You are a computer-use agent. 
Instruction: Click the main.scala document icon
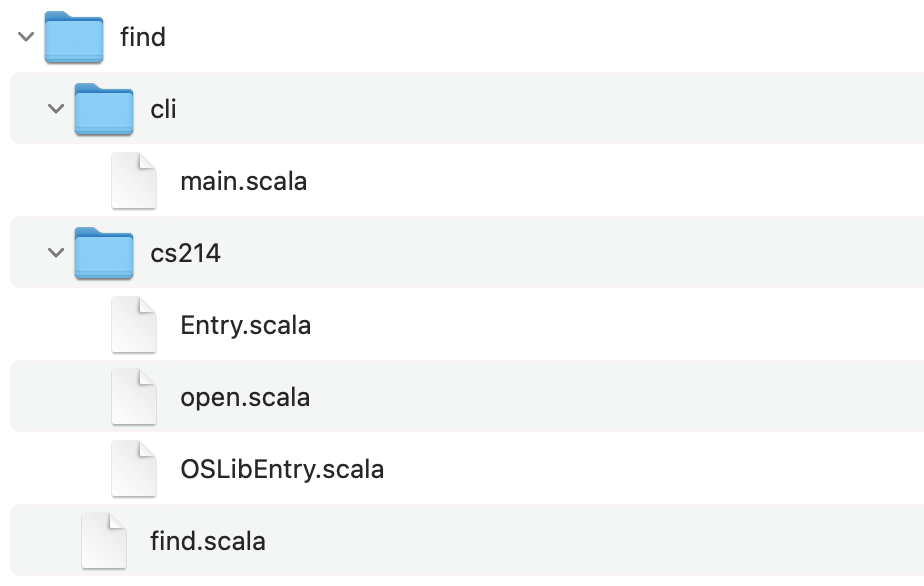point(134,181)
